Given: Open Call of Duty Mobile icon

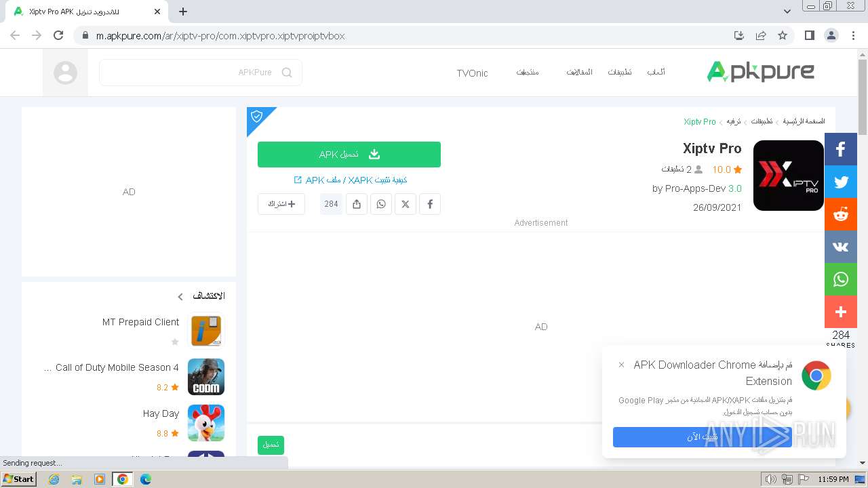Looking at the screenshot, I should 205,377.
